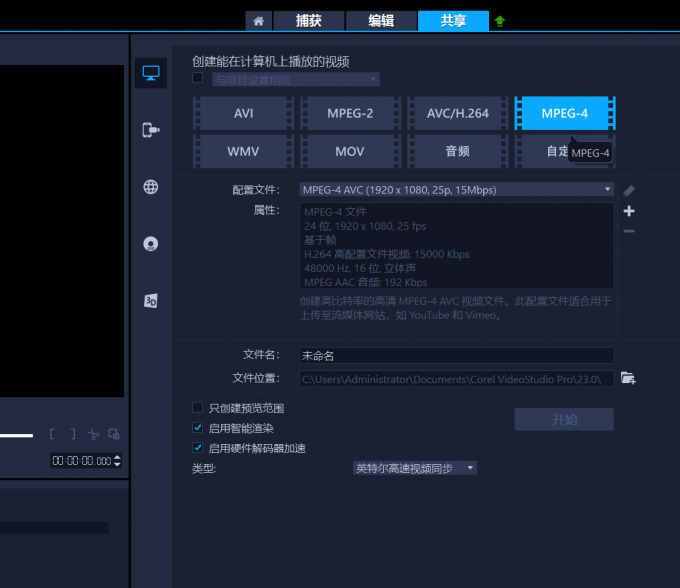Viewport: 680px width, 588px height.
Task: Select the Disc output sidebar icon
Action: [151, 244]
